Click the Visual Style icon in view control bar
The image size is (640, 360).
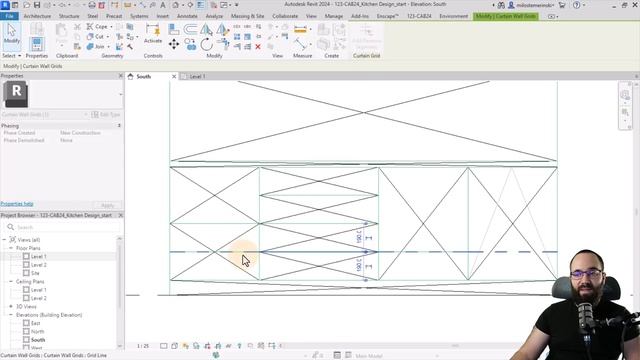click(174, 346)
